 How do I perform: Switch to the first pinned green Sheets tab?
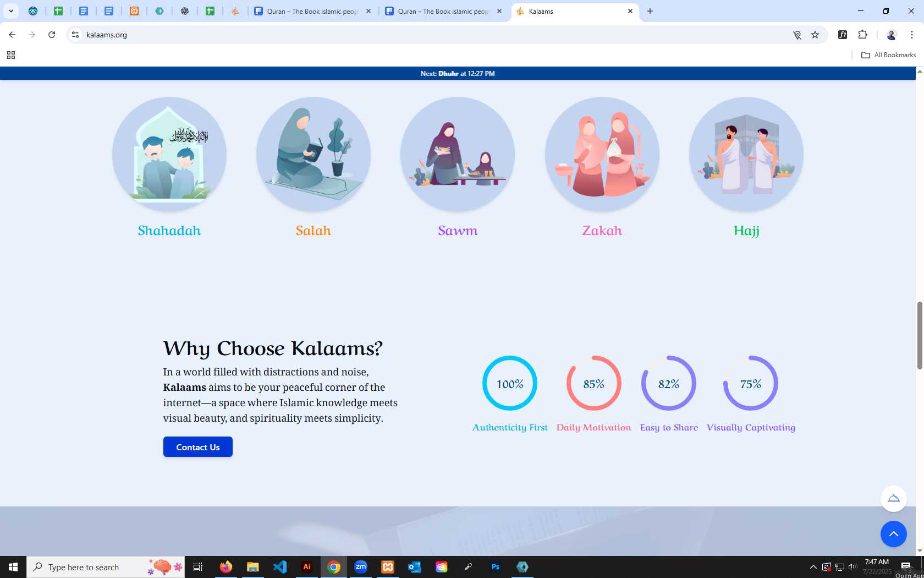pyautogui.click(x=58, y=11)
